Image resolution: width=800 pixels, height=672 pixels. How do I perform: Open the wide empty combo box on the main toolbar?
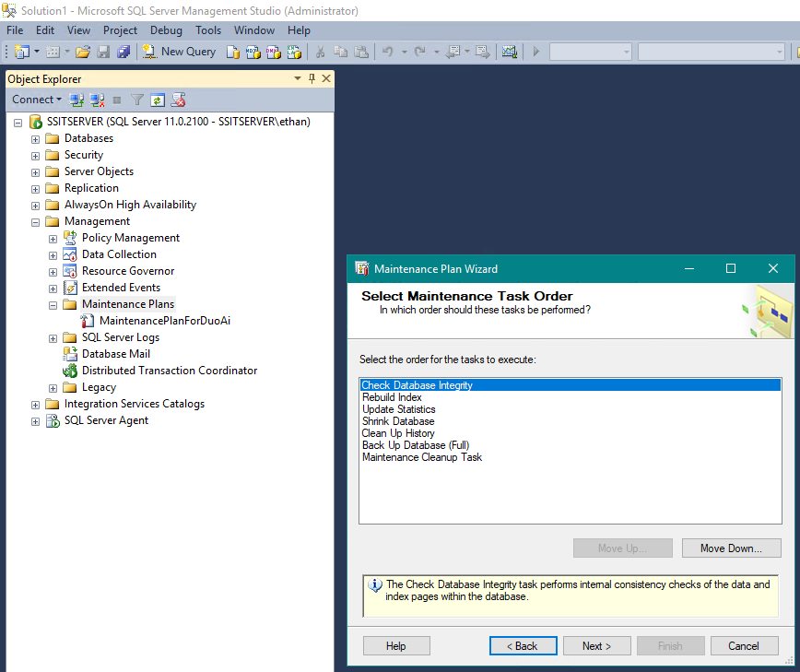(711, 52)
